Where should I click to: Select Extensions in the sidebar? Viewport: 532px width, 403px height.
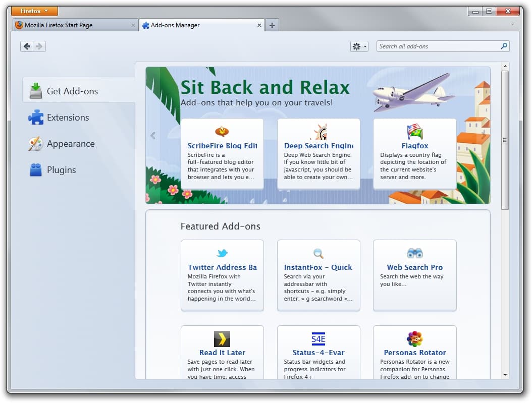pyautogui.click(x=68, y=118)
